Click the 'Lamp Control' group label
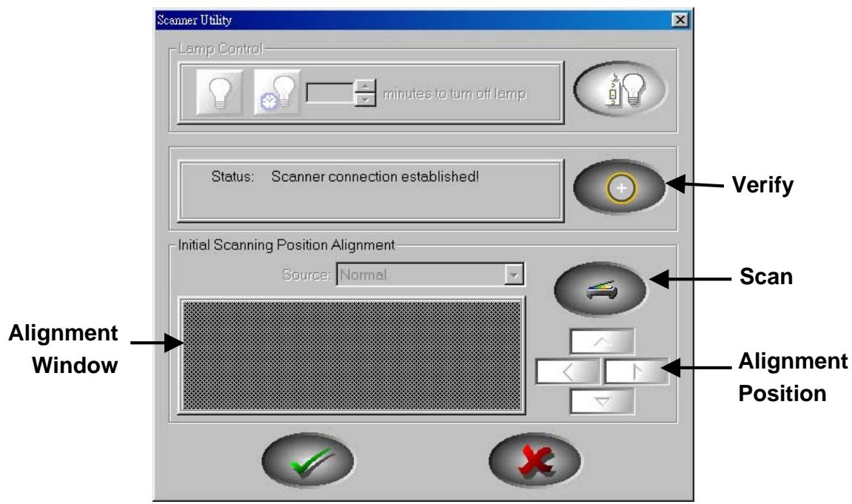852x504 pixels. (220, 49)
